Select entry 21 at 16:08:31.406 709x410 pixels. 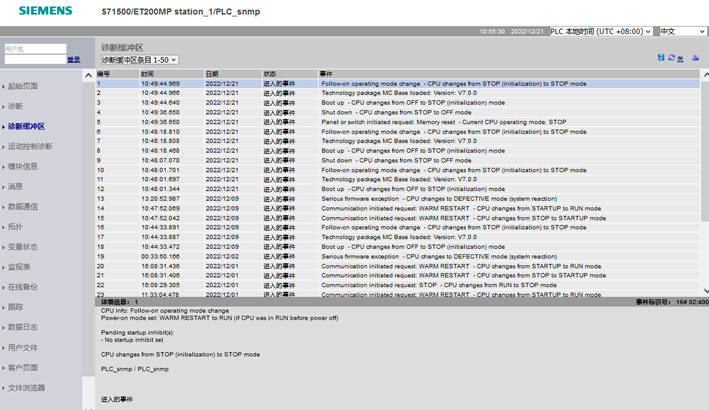point(397,276)
